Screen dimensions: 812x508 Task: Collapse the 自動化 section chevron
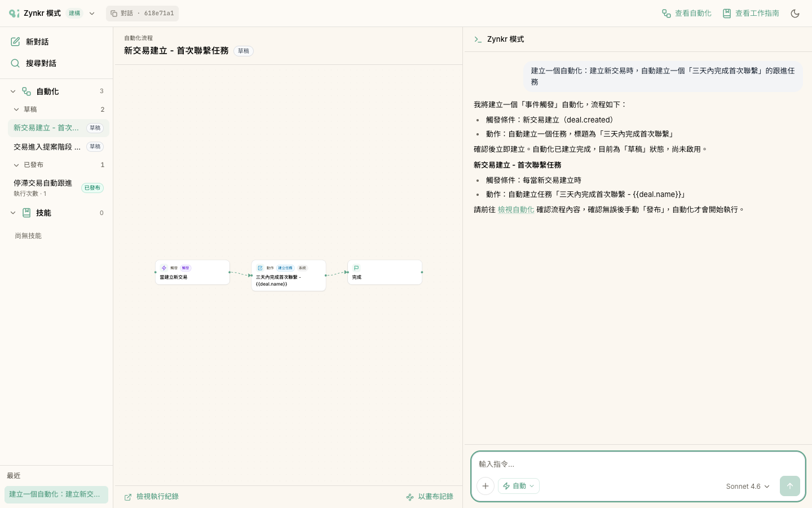tap(13, 91)
